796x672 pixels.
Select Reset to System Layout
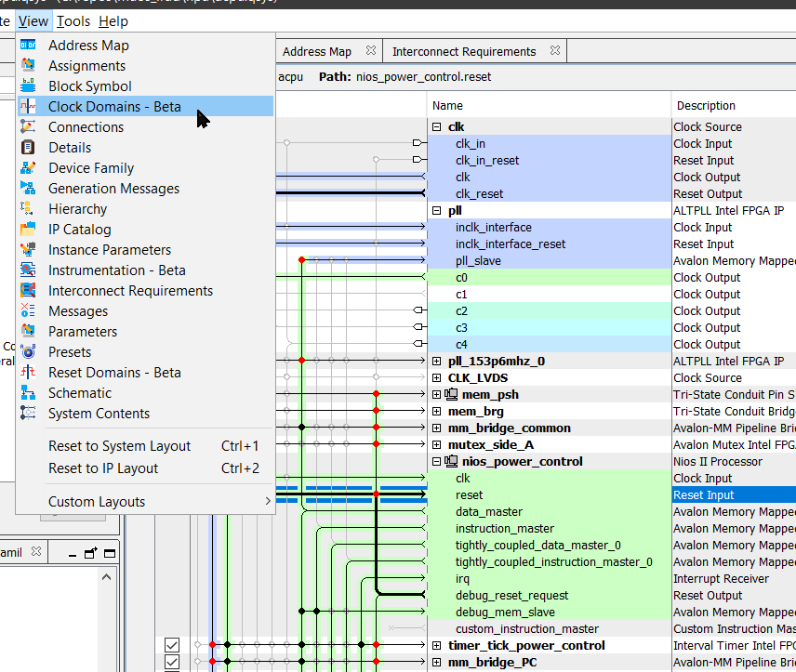(119, 446)
